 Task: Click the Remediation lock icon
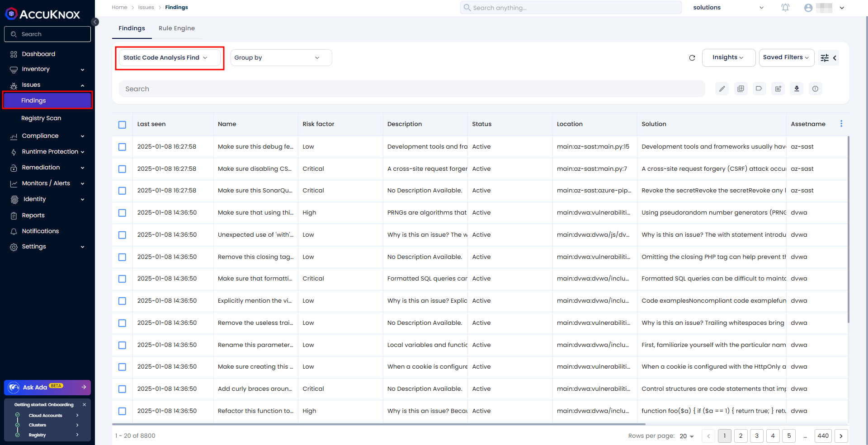point(14,168)
